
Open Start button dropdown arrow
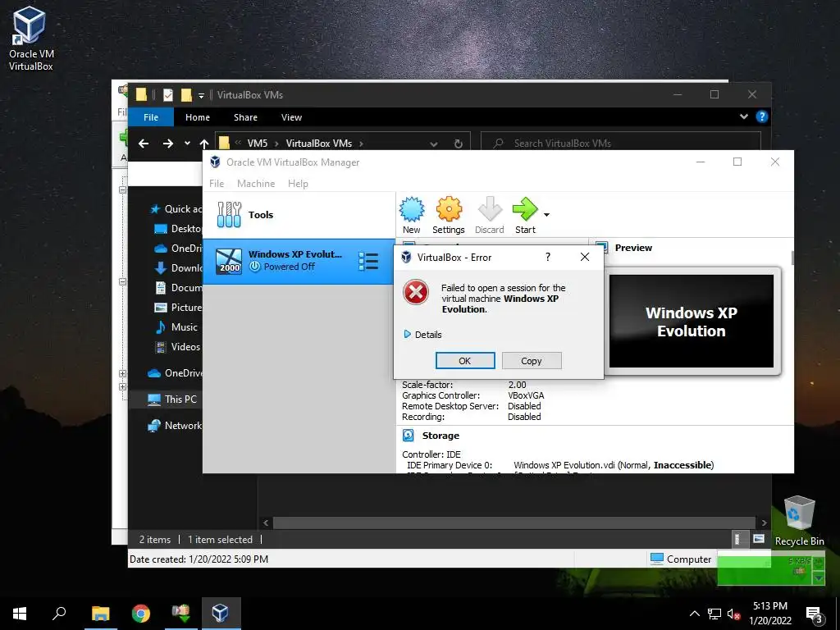pos(546,215)
